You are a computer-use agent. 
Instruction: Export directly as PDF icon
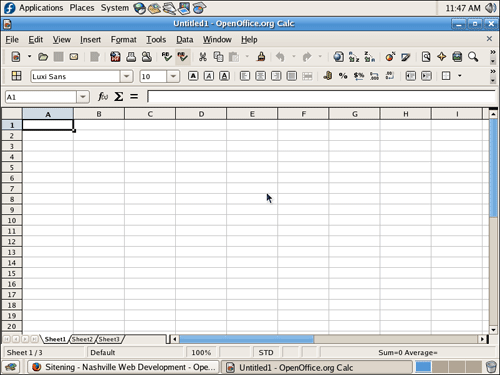(x=115, y=57)
